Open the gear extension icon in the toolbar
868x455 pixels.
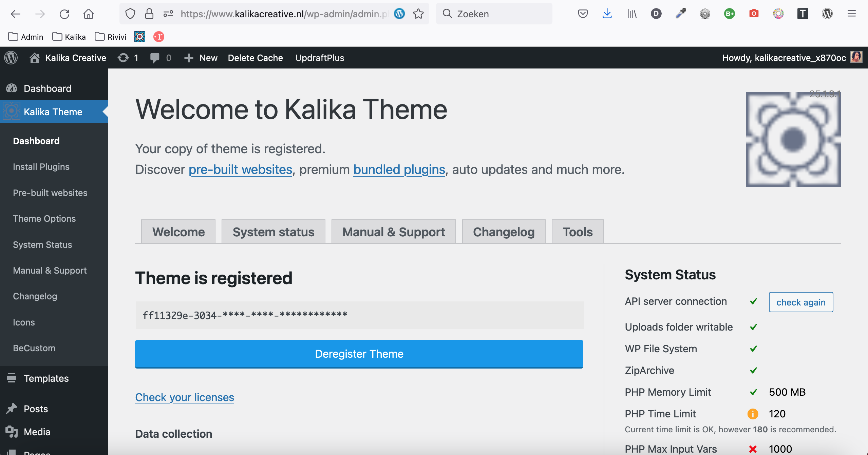(705, 14)
